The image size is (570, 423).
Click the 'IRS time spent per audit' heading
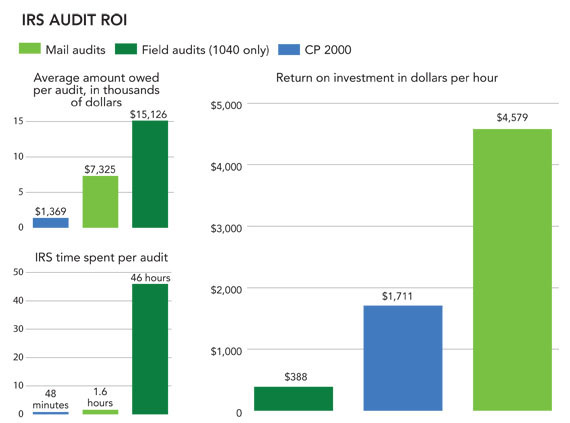point(101,257)
